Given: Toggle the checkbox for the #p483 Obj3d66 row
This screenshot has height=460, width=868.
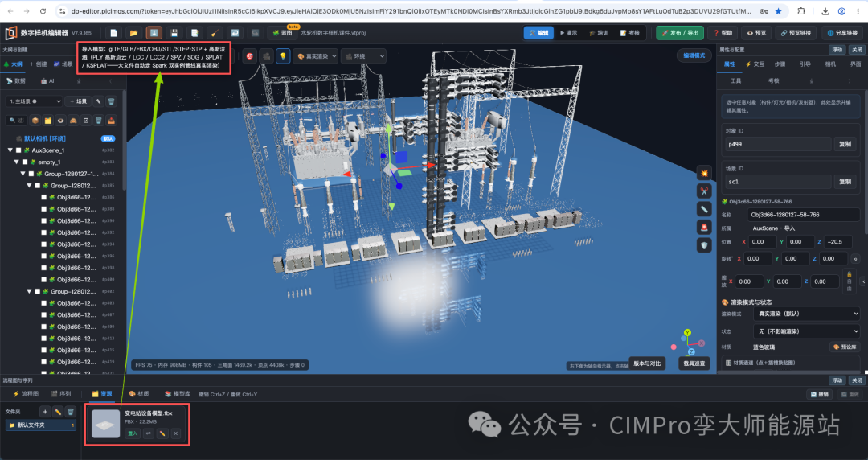Looking at the screenshot, I should 43,303.
